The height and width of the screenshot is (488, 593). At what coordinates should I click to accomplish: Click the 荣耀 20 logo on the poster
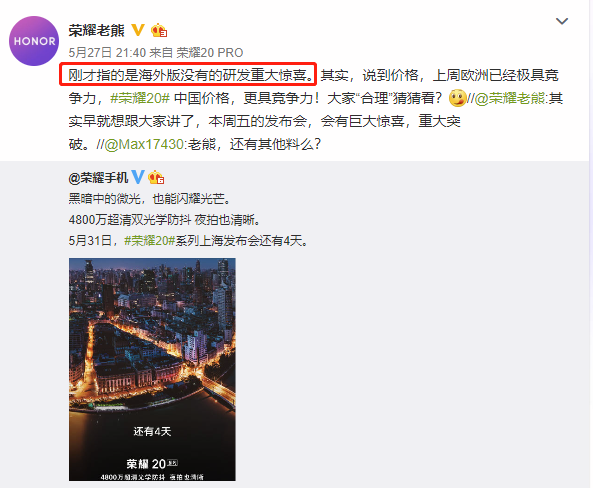pyautogui.click(x=152, y=463)
